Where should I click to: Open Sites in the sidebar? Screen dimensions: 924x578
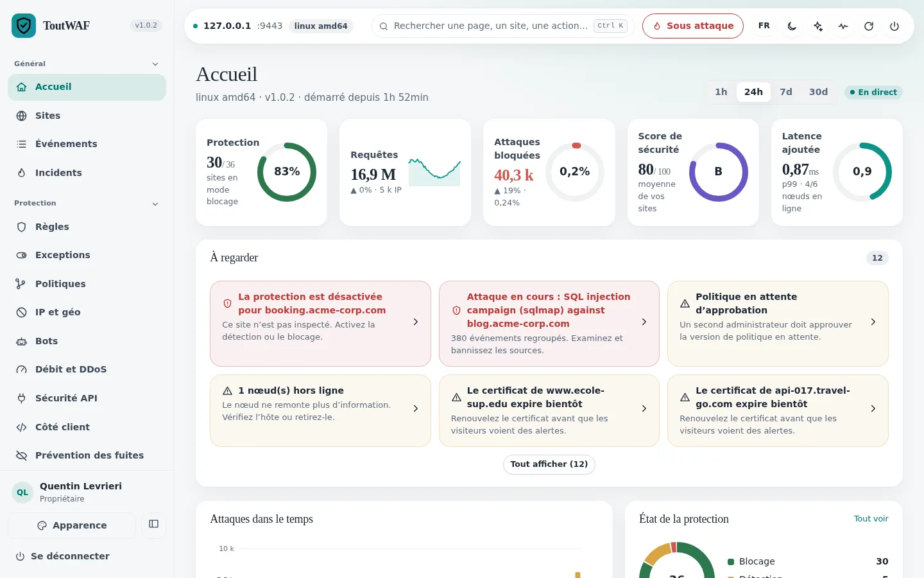(x=87, y=116)
